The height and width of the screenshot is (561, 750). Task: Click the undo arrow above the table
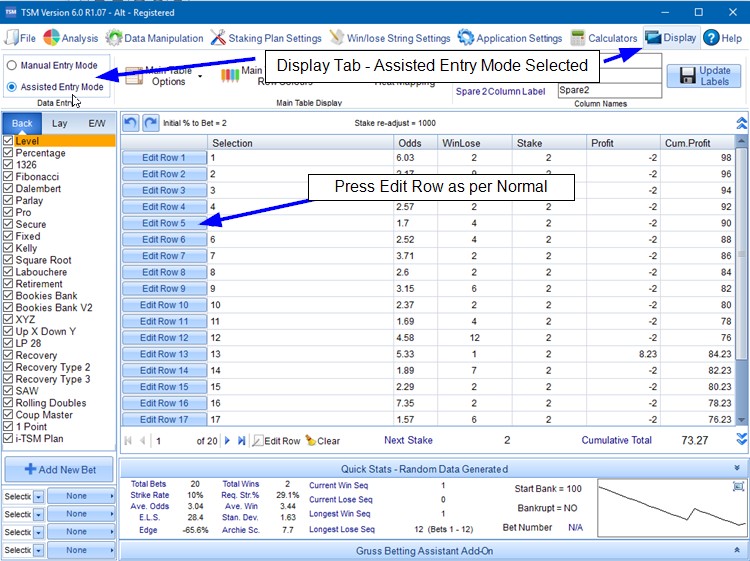pyautogui.click(x=130, y=122)
